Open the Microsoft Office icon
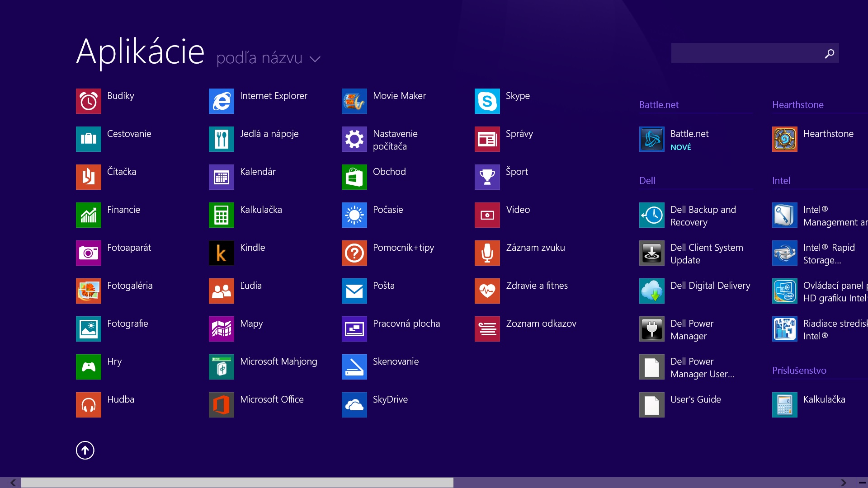This screenshot has width=868, height=488. (222, 405)
